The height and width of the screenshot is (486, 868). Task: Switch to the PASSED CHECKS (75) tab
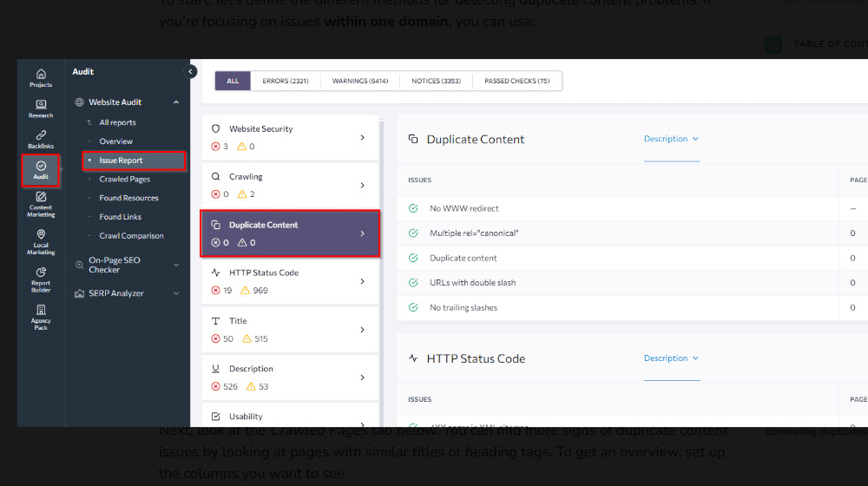tap(517, 81)
